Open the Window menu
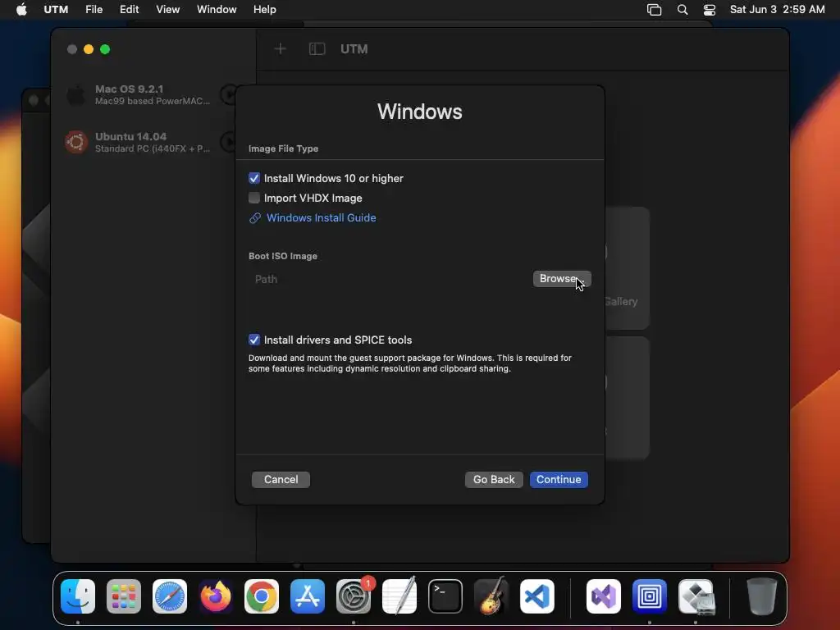Screen dimensions: 840x630 click(217, 10)
